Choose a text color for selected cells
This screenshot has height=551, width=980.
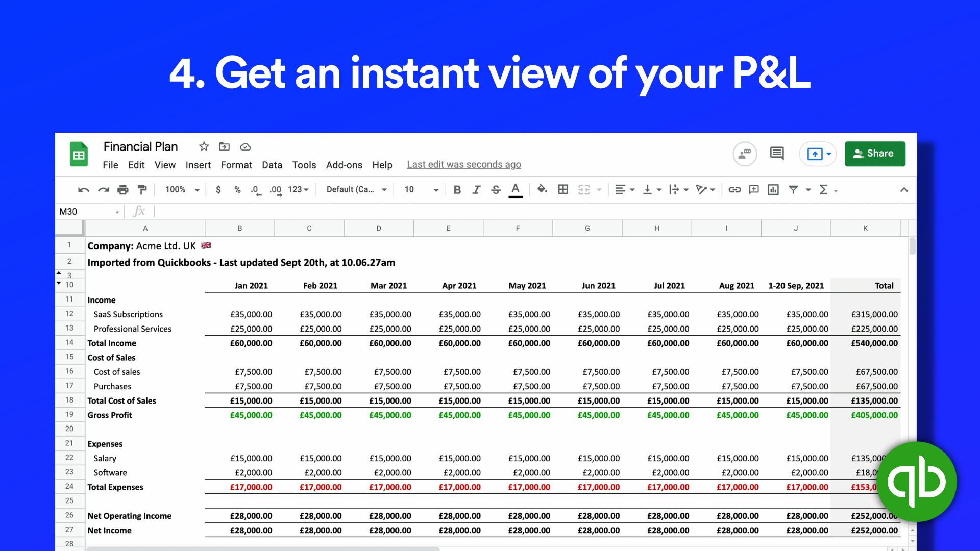pos(516,189)
